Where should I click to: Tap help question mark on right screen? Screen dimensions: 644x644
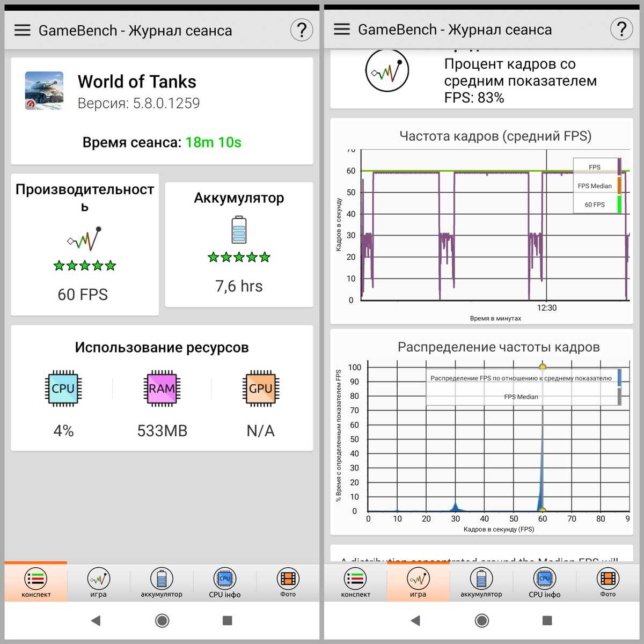(x=621, y=29)
